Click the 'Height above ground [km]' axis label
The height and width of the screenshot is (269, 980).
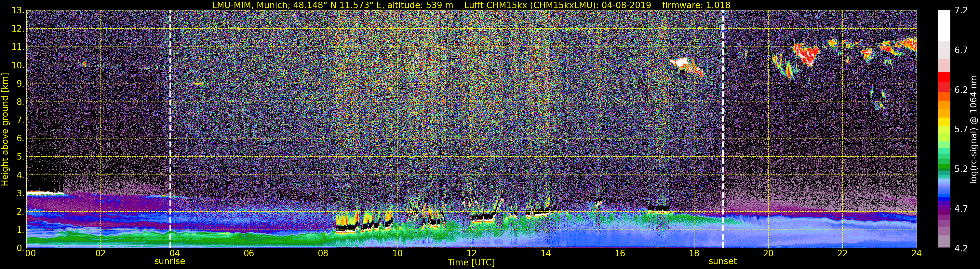5,129
